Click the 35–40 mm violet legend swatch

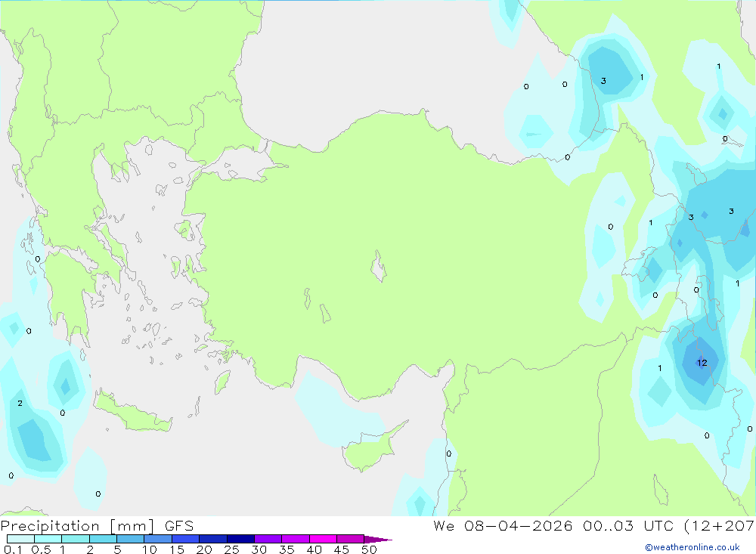[x=295, y=539]
